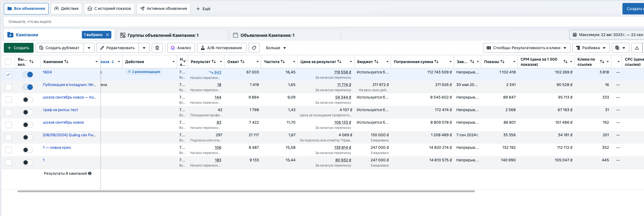644x216 pixels.
Task: Open the reports icon dropdown
Action: click(x=620, y=48)
